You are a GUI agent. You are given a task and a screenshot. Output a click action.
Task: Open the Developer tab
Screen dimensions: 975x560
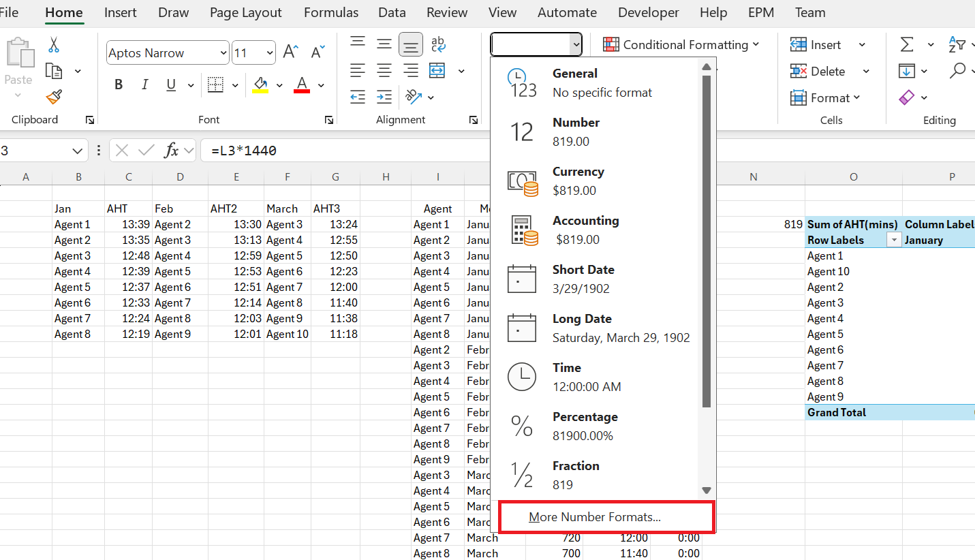point(649,12)
